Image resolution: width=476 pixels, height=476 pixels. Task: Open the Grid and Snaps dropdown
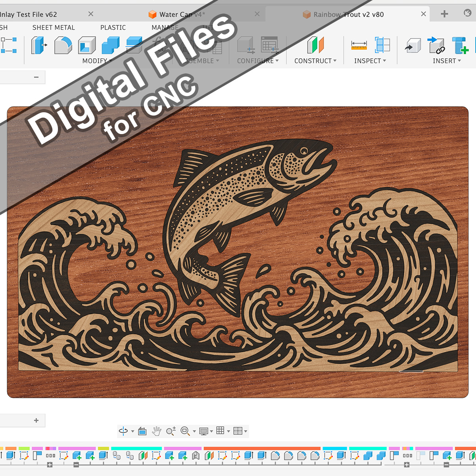222,431
